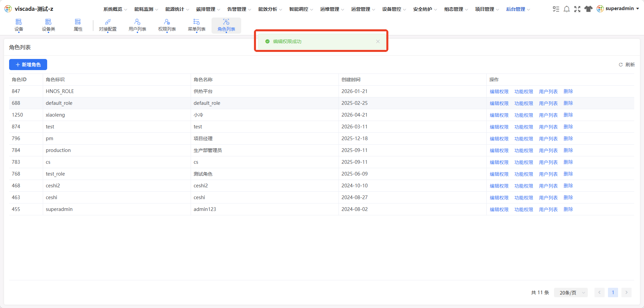This screenshot has height=308, width=644.
Task: Click role name 测试角色
Action: pyautogui.click(x=203, y=174)
